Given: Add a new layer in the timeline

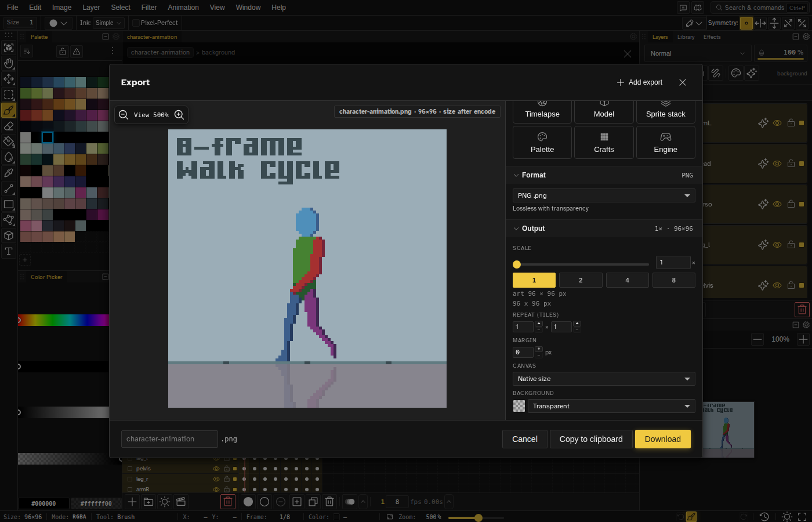Looking at the screenshot, I should (x=132, y=502).
